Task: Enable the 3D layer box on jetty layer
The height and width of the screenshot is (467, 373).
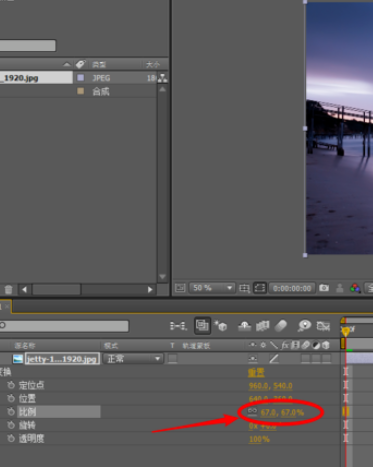Action: [x=326, y=359]
